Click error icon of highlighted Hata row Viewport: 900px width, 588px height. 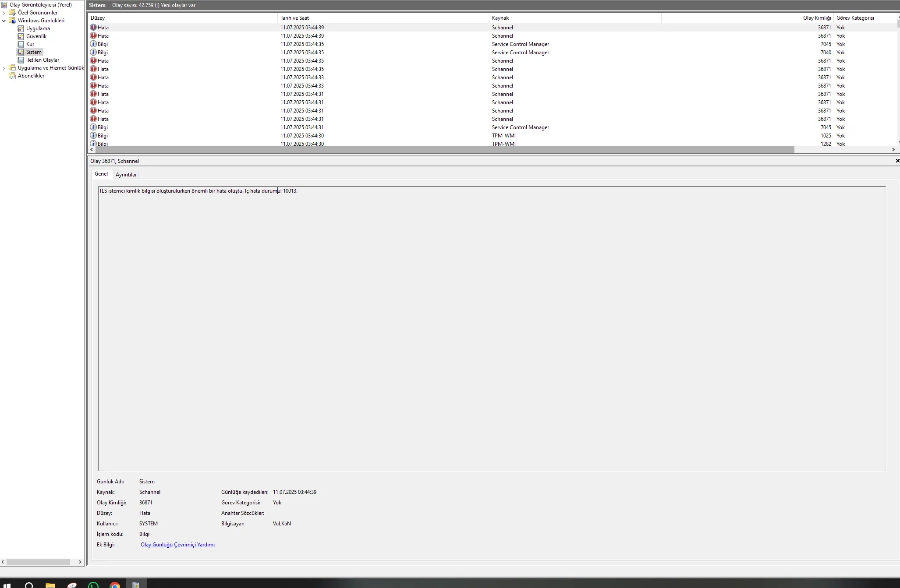(93, 28)
